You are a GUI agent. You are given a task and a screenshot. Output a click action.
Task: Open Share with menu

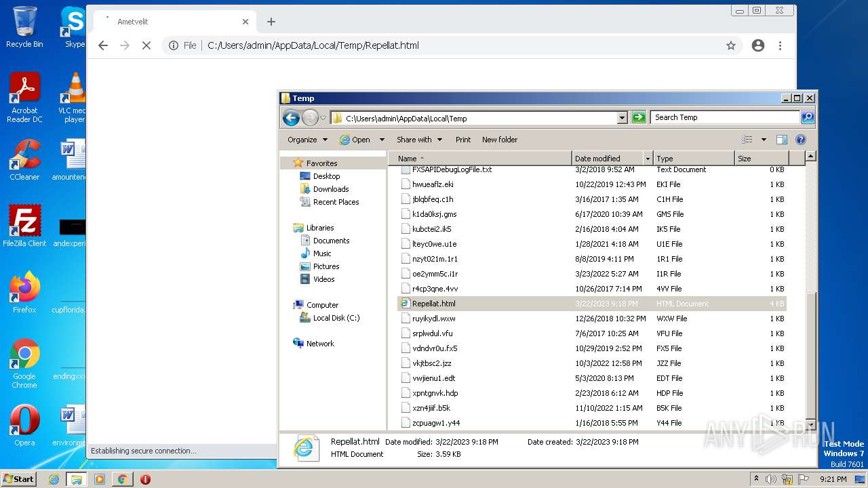pyautogui.click(x=419, y=140)
